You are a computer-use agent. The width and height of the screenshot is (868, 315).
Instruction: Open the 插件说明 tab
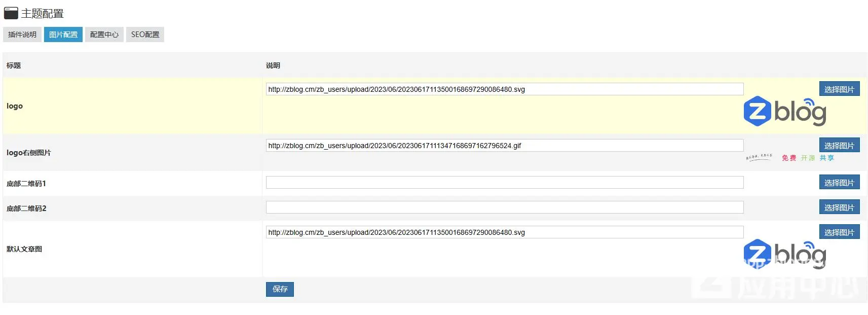(x=22, y=34)
